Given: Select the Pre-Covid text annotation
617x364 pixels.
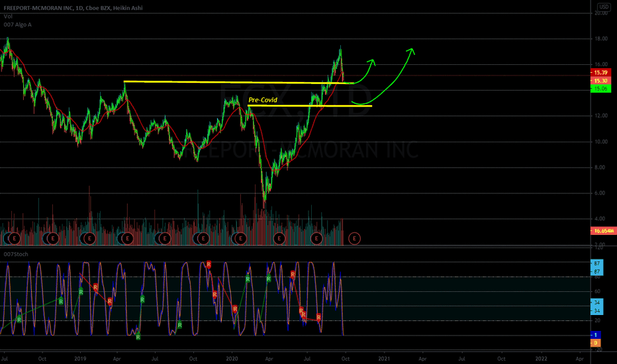Looking at the screenshot, I should [x=263, y=100].
